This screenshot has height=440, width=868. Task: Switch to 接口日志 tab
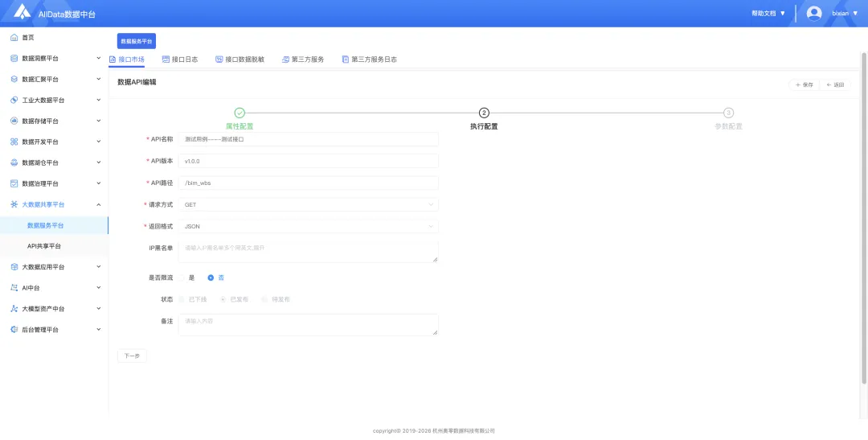[x=180, y=60]
